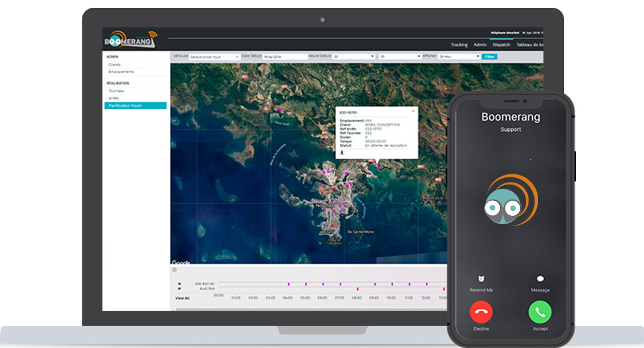This screenshot has width=644, height=348.
Task: Click the '306 843 NC' vehicle label
Action: 204,284
